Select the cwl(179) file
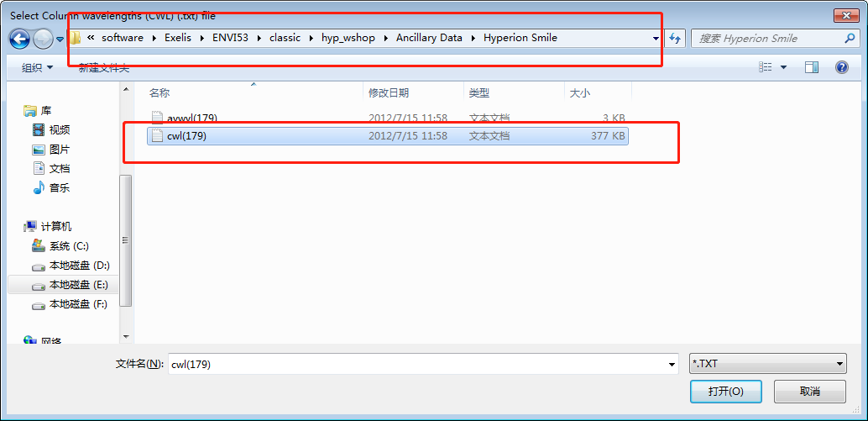868x421 pixels. pyautogui.click(x=388, y=136)
